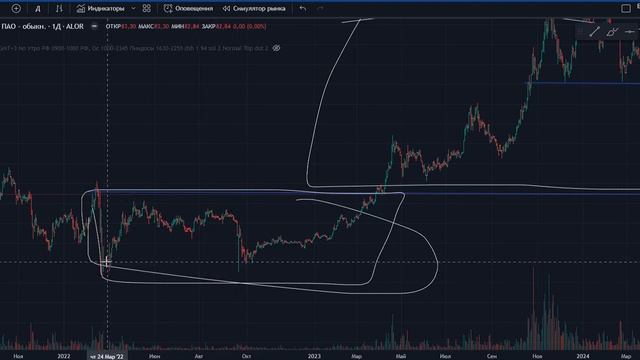Screen dimensions: 640x360
Task: Select the trend line tool in the floating toolbar
Action: 594,31
